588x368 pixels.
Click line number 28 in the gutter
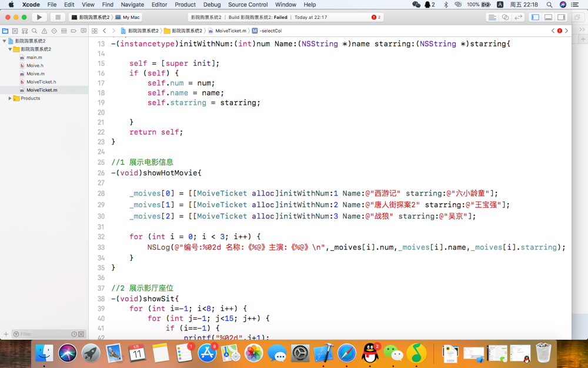pyautogui.click(x=101, y=193)
